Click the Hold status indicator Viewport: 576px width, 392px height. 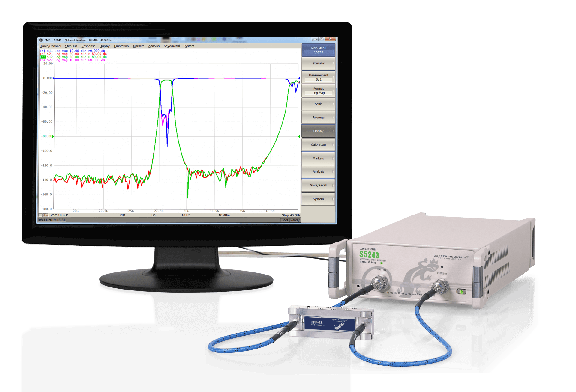point(284,220)
